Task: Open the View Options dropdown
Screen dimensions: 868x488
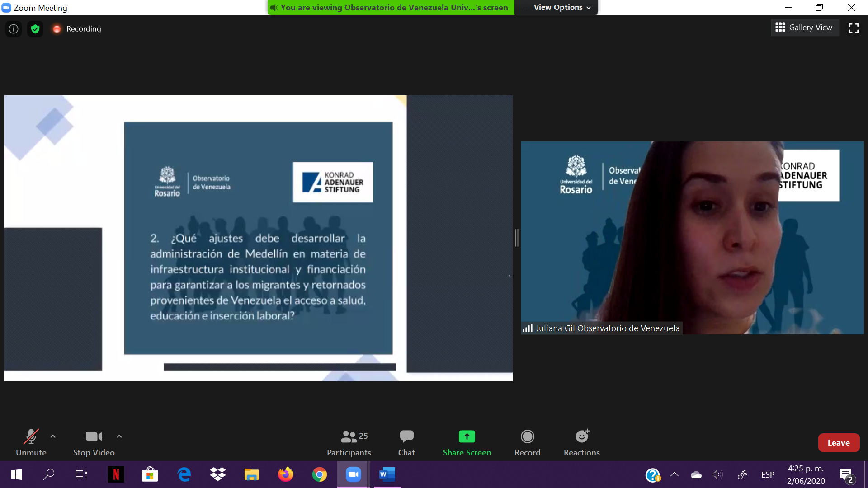Action: coord(562,7)
